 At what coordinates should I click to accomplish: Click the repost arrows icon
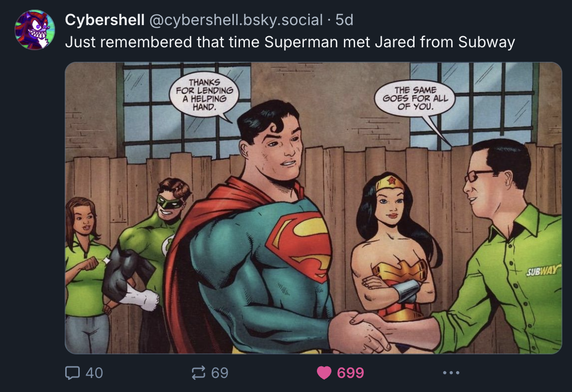pos(199,373)
